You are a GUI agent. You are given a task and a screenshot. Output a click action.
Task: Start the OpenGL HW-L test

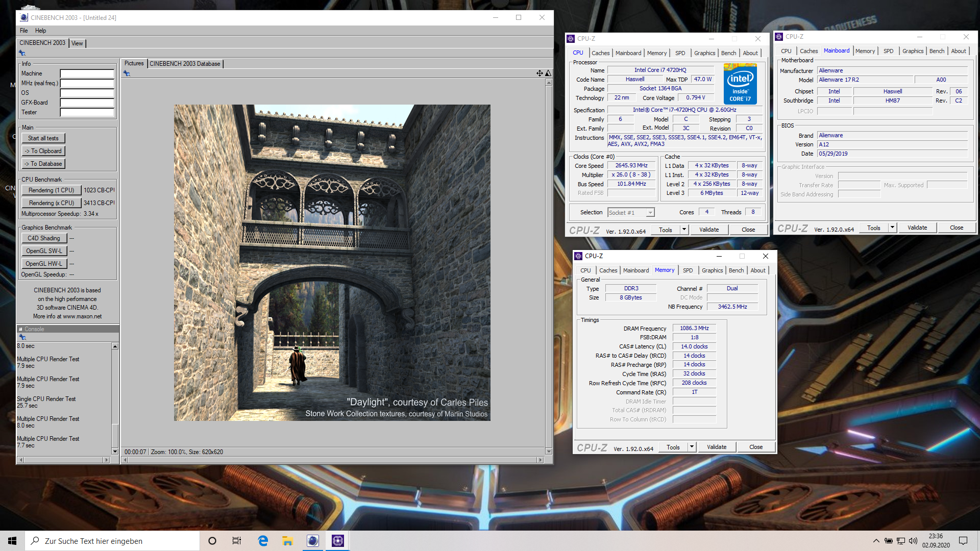click(44, 264)
